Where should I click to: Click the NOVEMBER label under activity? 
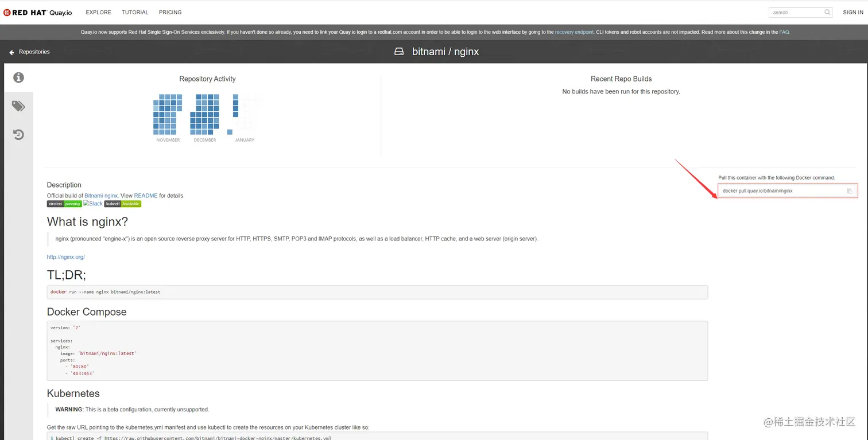(x=168, y=140)
